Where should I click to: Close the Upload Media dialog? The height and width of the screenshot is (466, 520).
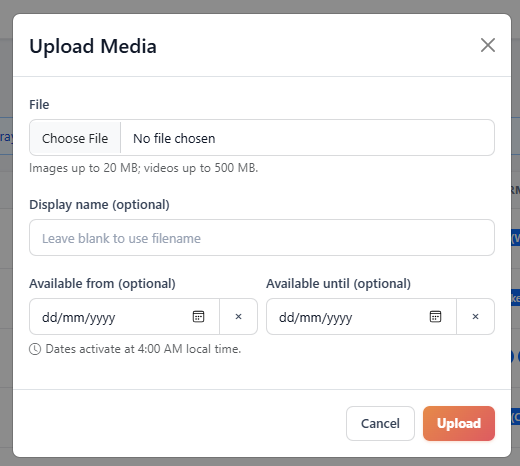point(488,45)
